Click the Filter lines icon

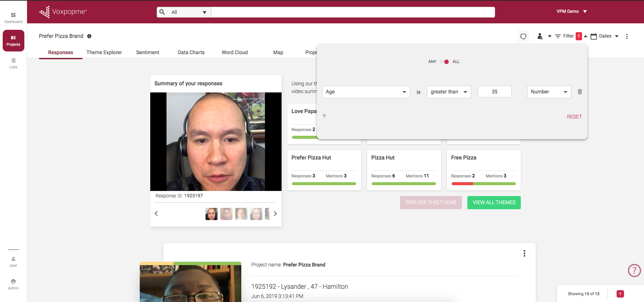pos(558,36)
